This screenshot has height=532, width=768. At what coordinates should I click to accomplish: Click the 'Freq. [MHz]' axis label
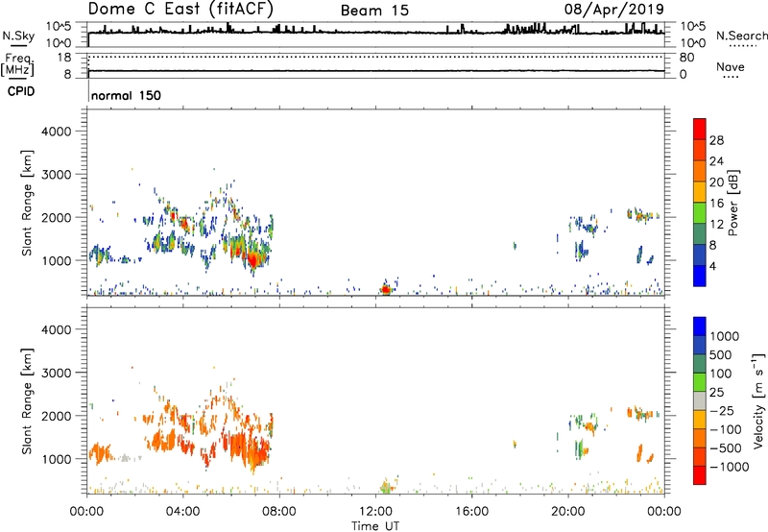pyautogui.click(x=17, y=64)
